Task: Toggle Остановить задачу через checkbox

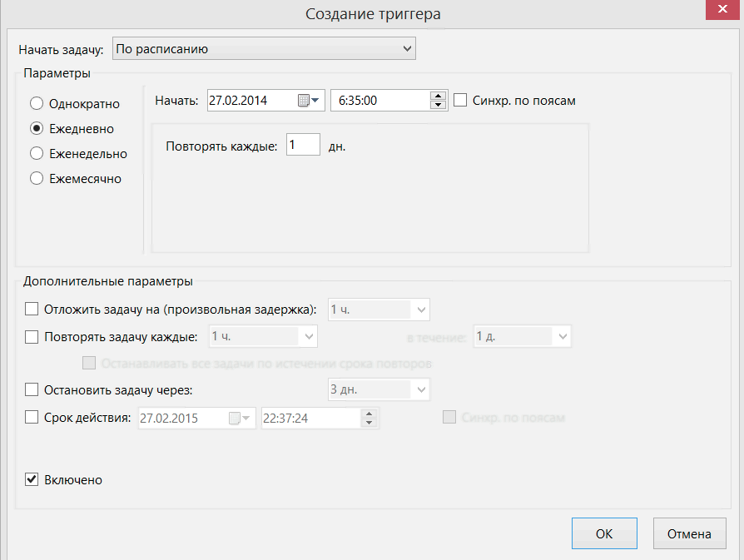Action: [32, 389]
